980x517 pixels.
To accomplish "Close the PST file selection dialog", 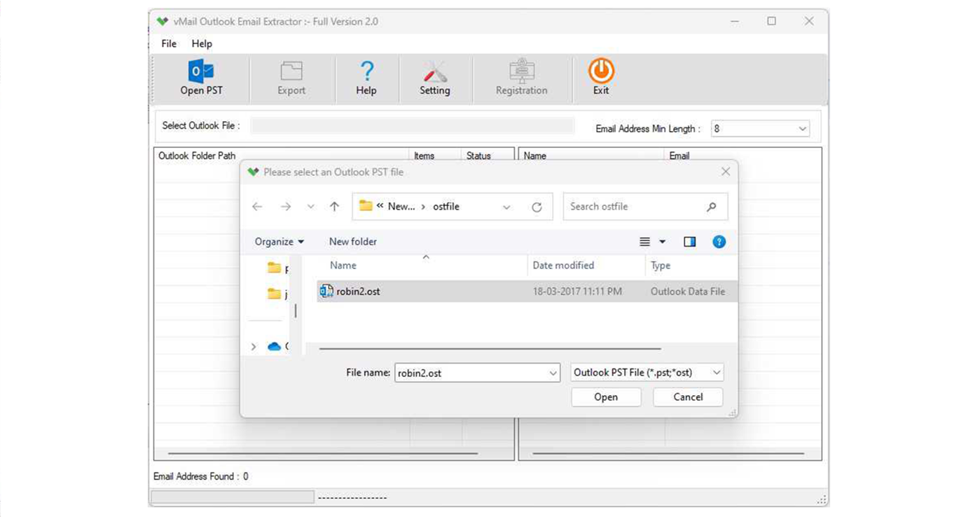I will click(x=726, y=172).
